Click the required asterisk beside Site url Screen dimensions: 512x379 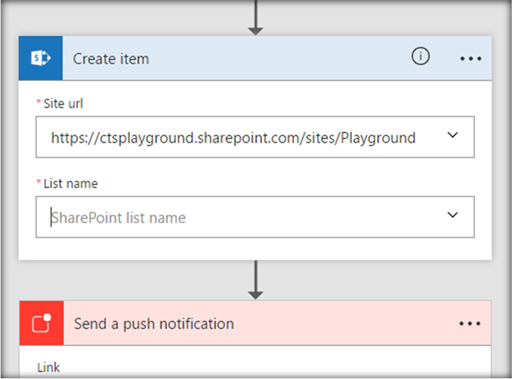(x=39, y=102)
